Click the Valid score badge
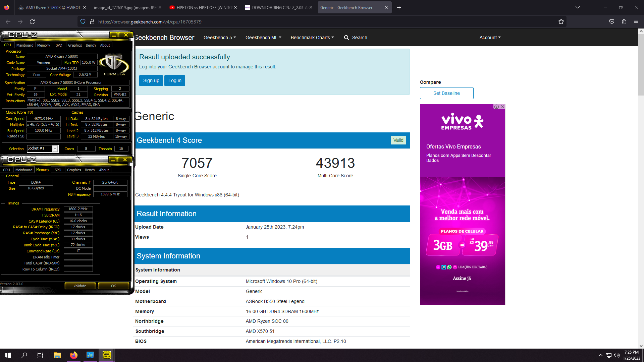Screen dimensions: 644x362 (398, 140)
